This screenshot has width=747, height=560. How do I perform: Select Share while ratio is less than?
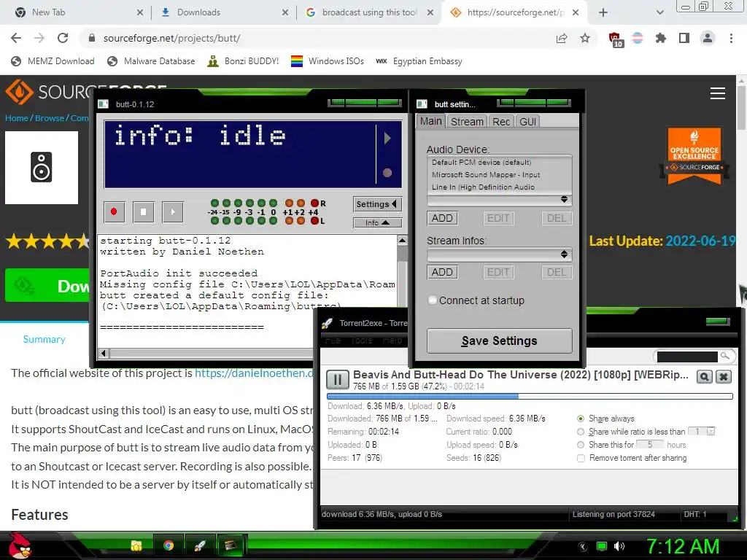tap(580, 432)
